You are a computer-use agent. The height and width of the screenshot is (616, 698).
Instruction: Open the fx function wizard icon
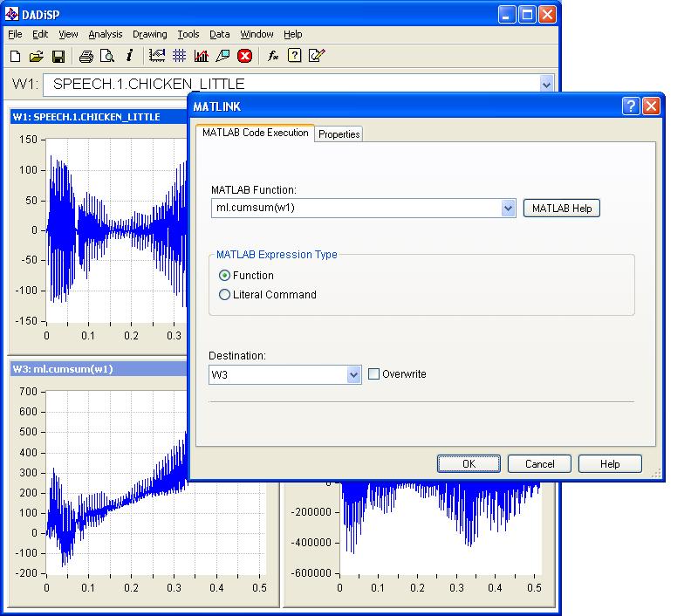pos(273,56)
